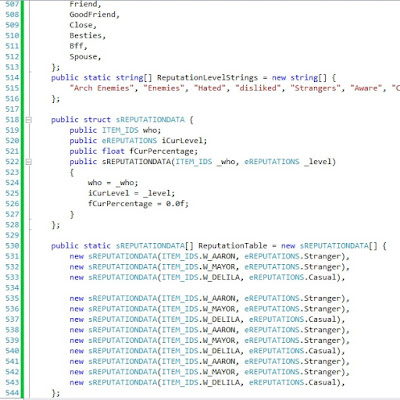Click the "Close," enum entry
The image size is (400, 400).
(83, 25)
